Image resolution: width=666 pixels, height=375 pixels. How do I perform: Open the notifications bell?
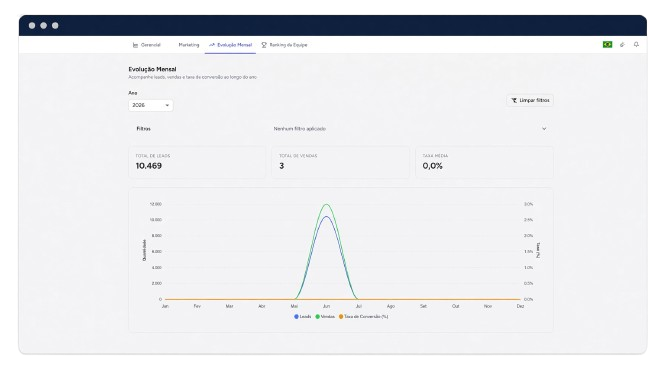(x=636, y=45)
